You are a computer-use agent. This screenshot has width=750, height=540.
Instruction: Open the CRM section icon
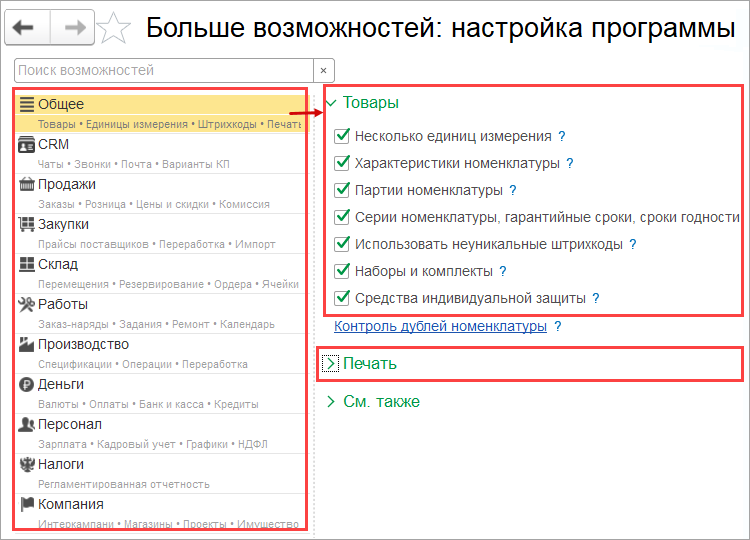(x=26, y=144)
